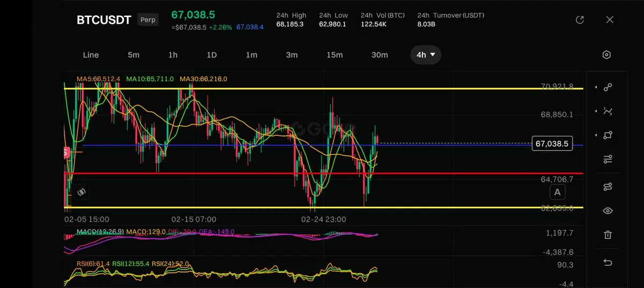Viewport: 644px width, 288px height.
Task: Click the green 67,038.5 price header
Action: tap(194, 15)
